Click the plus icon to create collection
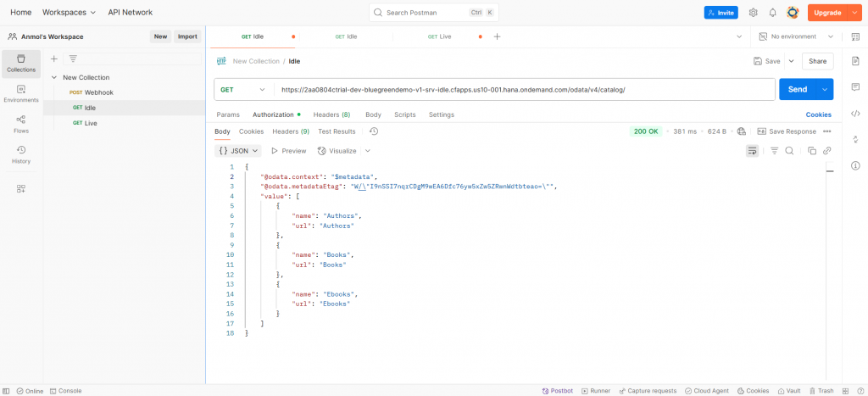The height and width of the screenshot is (396, 868). pyautogui.click(x=54, y=59)
